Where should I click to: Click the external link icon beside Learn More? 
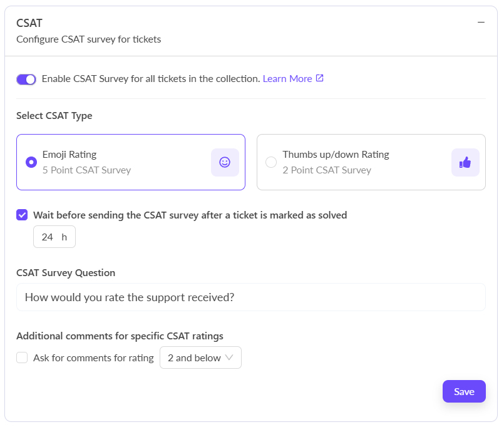[319, 78]
